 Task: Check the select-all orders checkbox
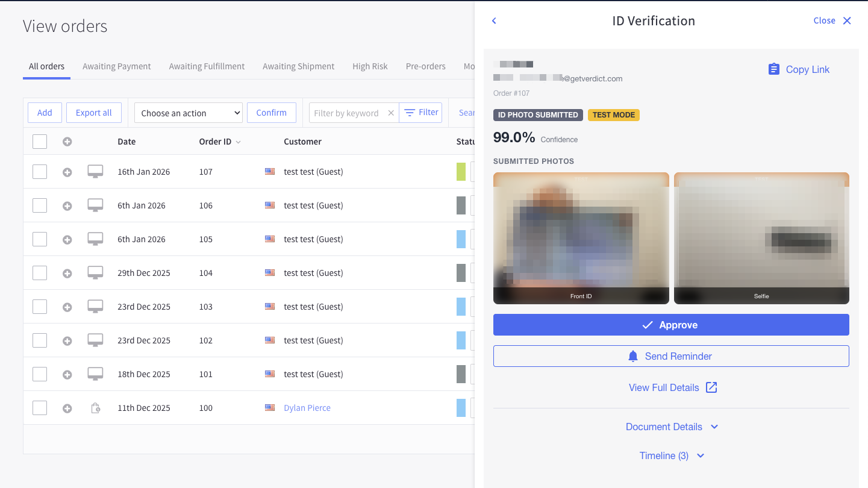coord(39,141)
